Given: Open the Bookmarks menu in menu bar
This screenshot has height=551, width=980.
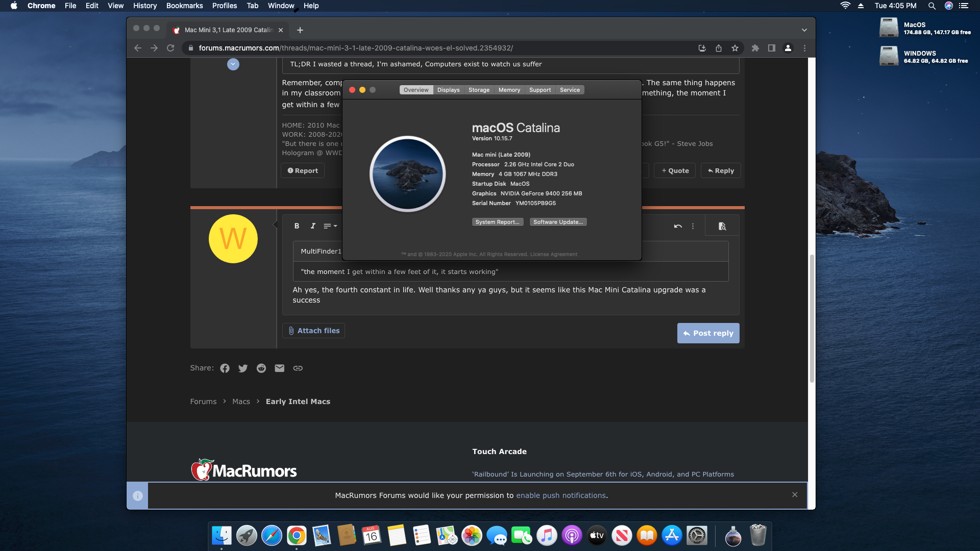Looking at the screenshot, I should pos(184,6).
